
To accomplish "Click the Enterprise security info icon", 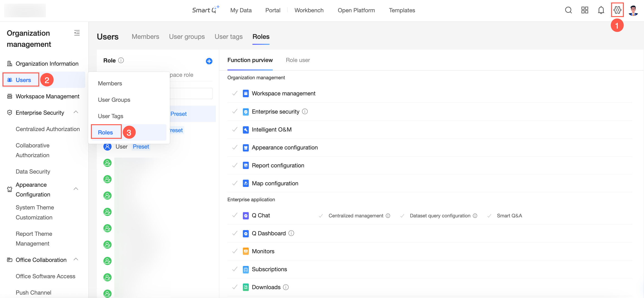I will (305, 112).
